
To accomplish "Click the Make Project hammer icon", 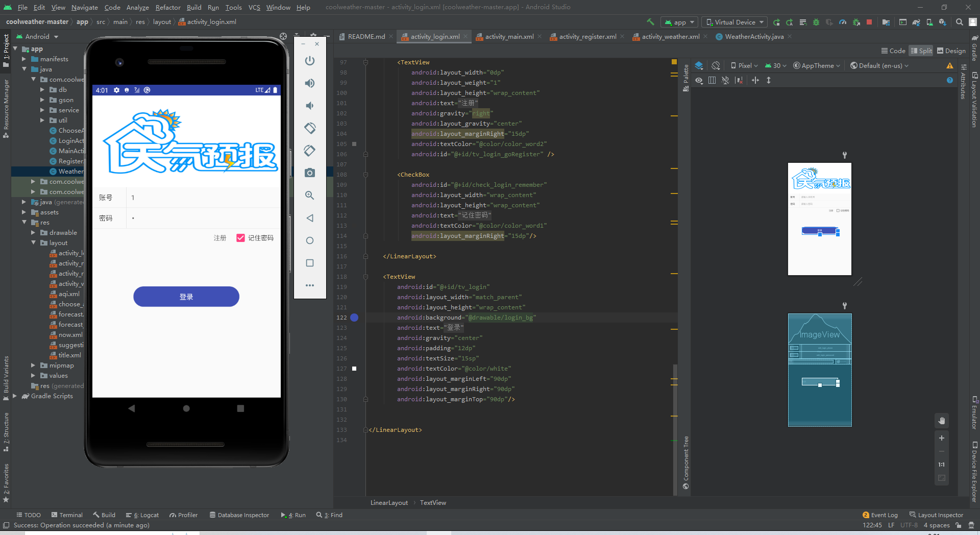I will 650,22.
